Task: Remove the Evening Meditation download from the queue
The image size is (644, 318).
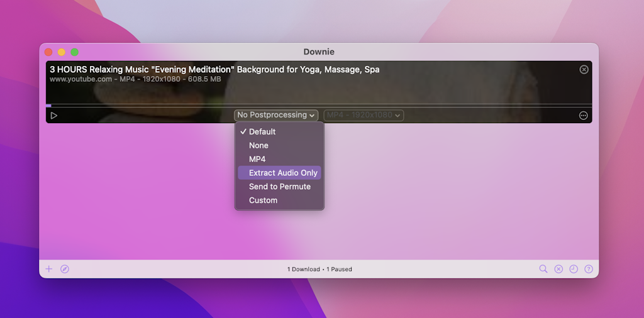Action: click(x=584, y=69)
